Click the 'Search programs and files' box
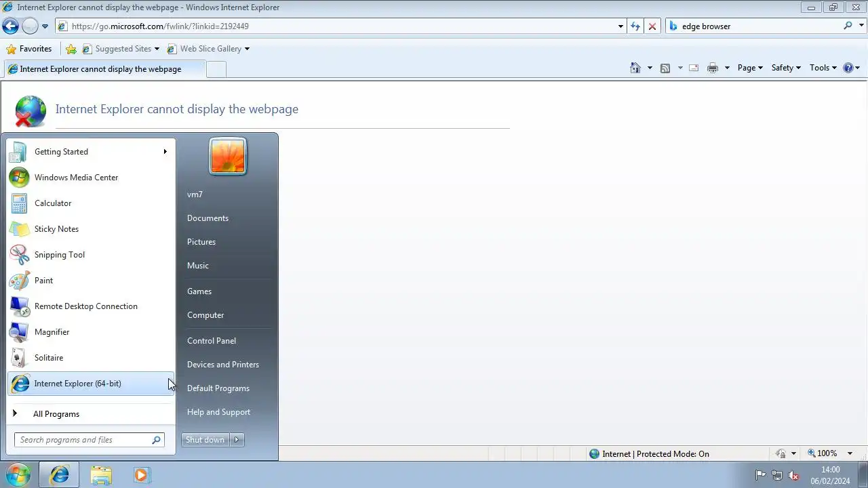The width and height of the screenshot is (868, 488). 89,440
